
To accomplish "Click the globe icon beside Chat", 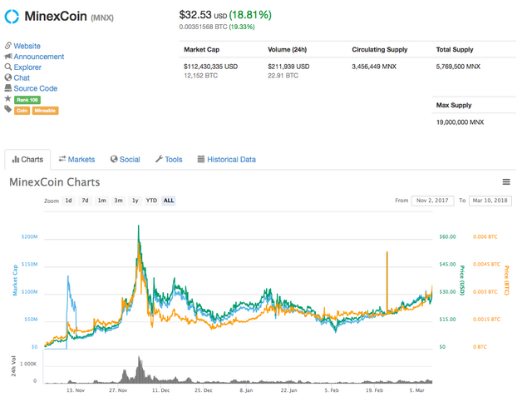I will [8, 77].
